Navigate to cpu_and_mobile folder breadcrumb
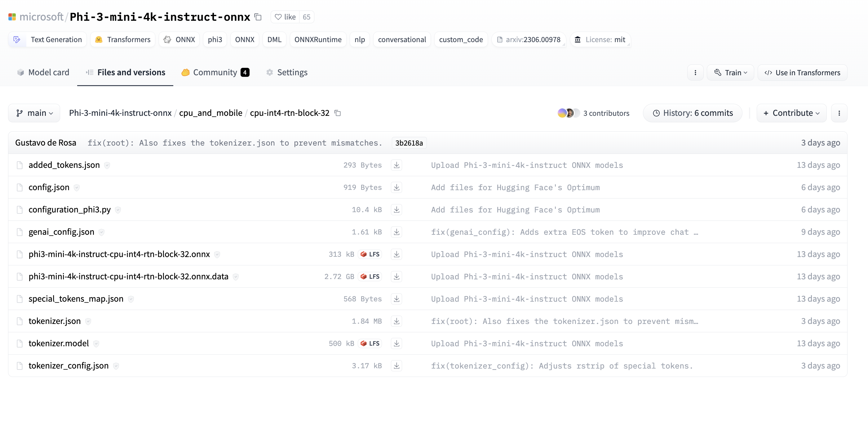The height and width of the screenshot is (428, 868). [210, 113]
